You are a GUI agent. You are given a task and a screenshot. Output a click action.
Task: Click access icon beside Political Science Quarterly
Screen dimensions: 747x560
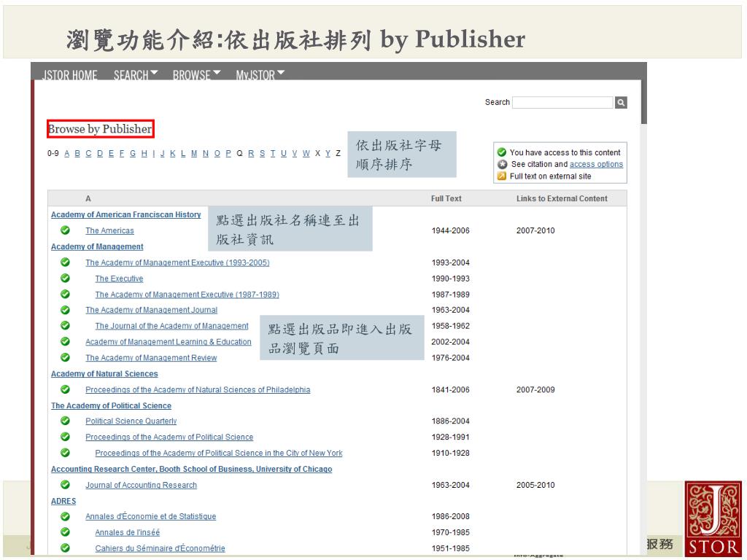(65, 421)
